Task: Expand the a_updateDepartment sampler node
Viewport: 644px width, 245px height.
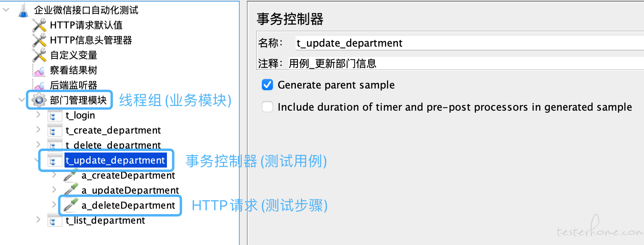Action: (x=54, y=189)
